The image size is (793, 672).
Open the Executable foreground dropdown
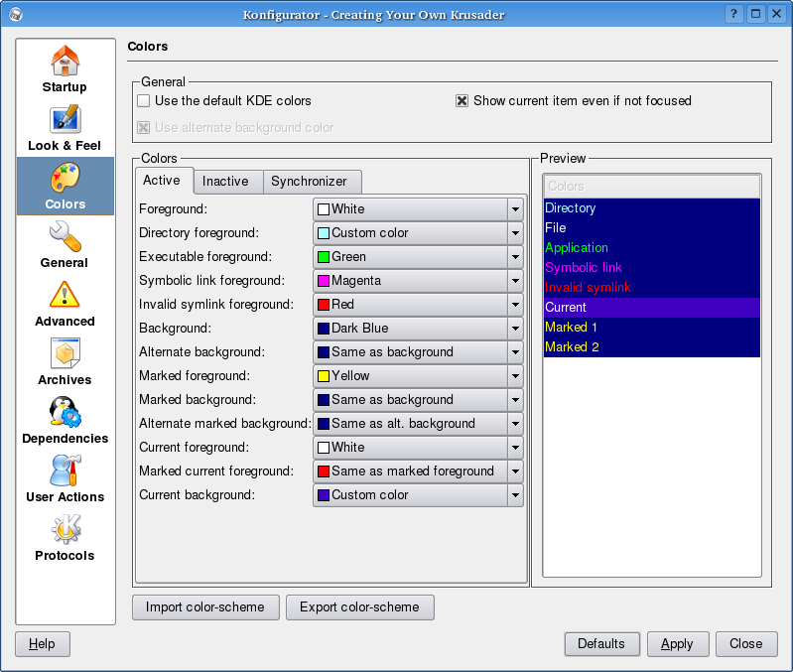(x=418, y=257)
